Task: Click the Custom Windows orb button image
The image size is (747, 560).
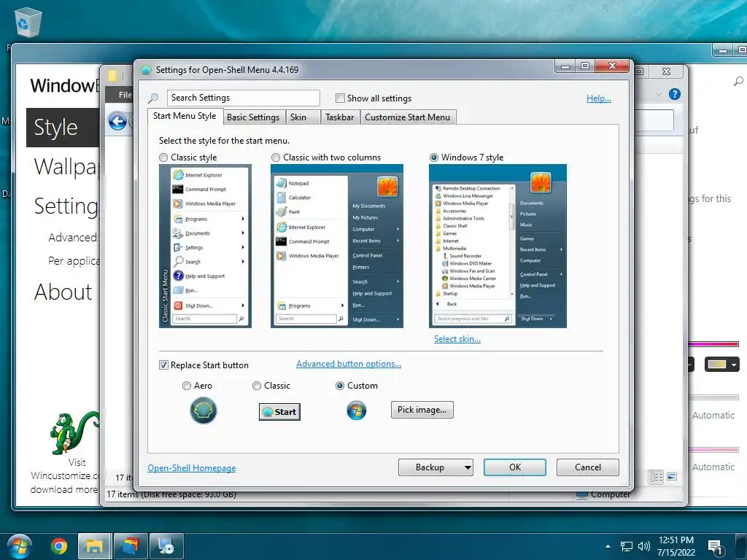Action: (x=356, y=411)
